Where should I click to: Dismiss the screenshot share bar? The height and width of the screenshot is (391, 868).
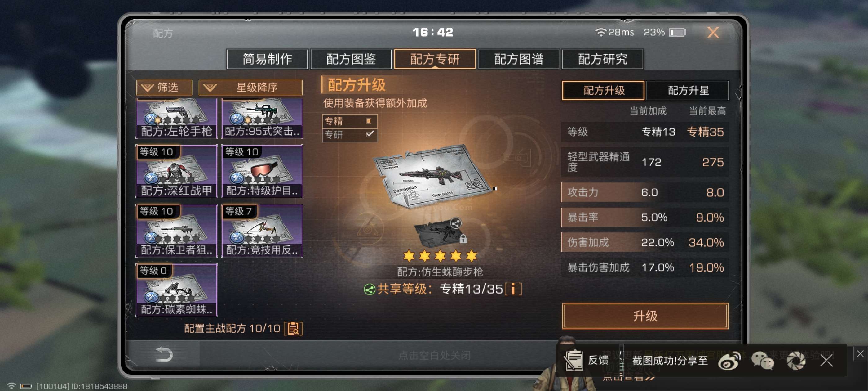click(826, 361)
